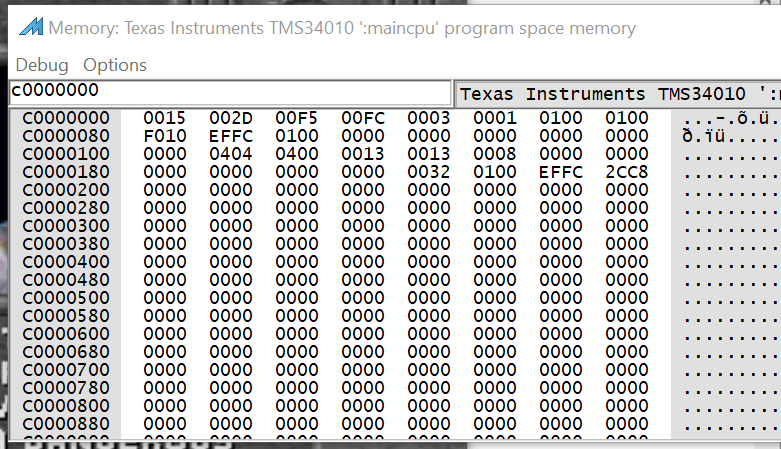Open the Debug menu
This screenshot has height=449, width=781.
click(42, 65)
